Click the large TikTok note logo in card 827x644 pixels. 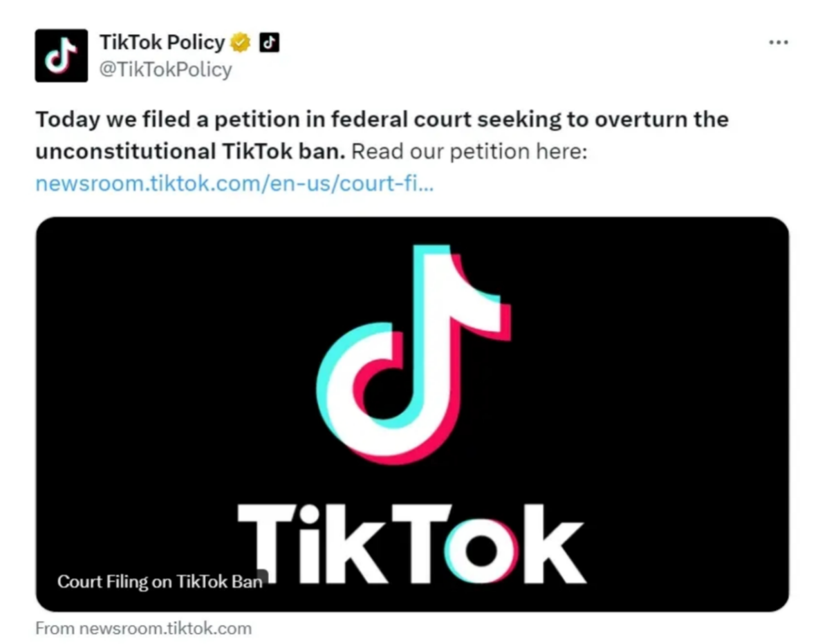tap(413, 352)
